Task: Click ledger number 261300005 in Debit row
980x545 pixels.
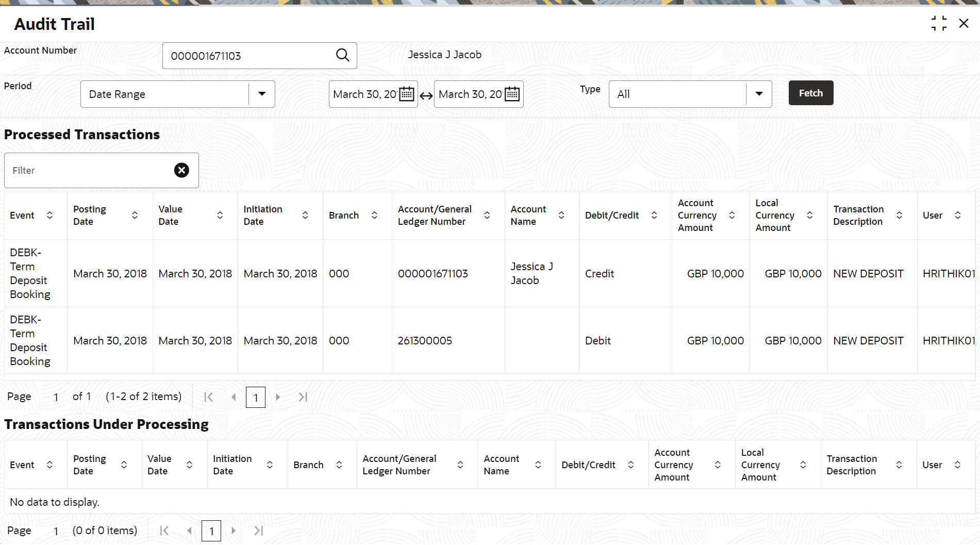Action: [x=425, y=340]
